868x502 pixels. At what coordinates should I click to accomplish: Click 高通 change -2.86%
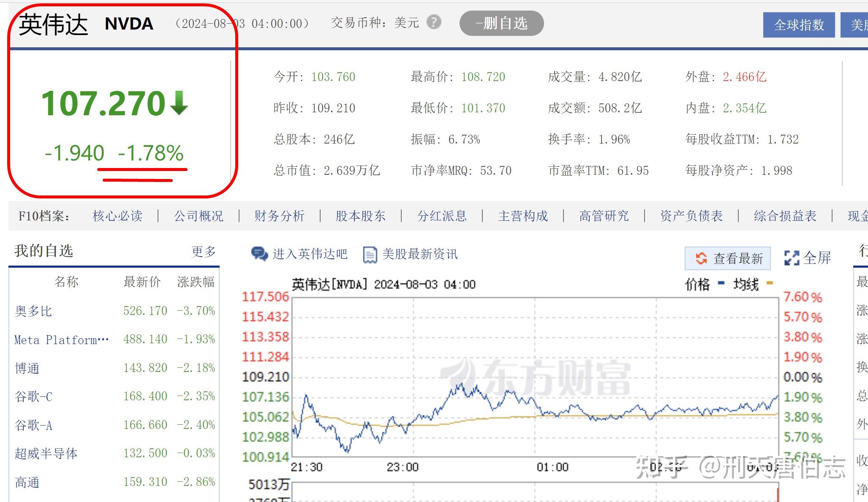[x=196, y=482]
